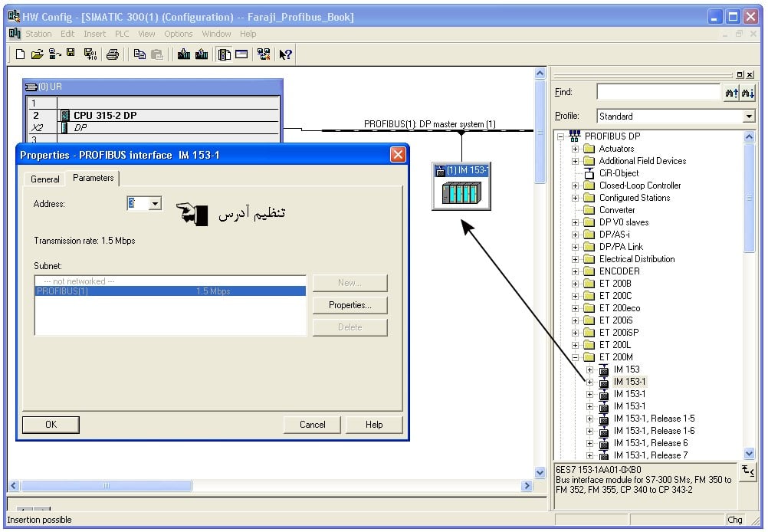Switch to the General tab

click(45, 179)
